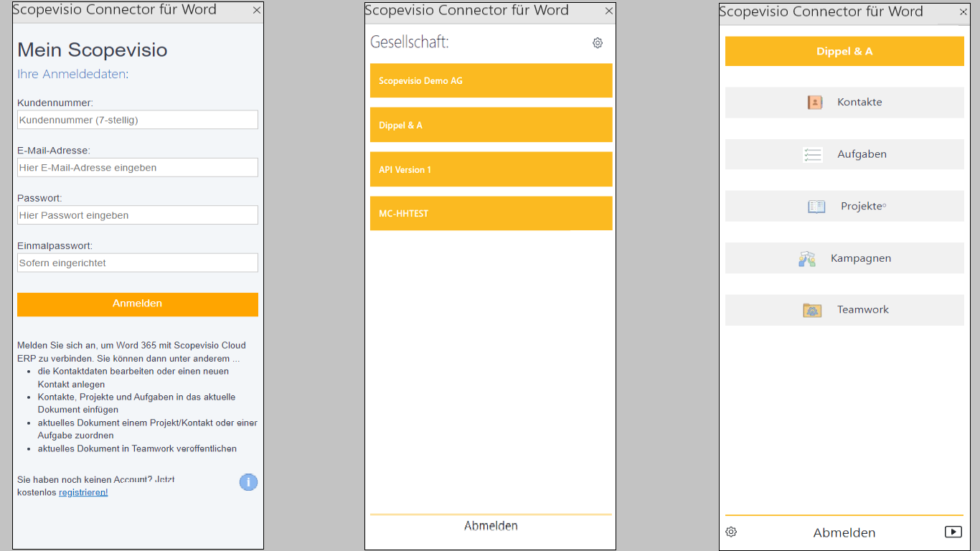Open the Aufgaben checklist icon
The image size is (980, 551).
tap(813, 154)
